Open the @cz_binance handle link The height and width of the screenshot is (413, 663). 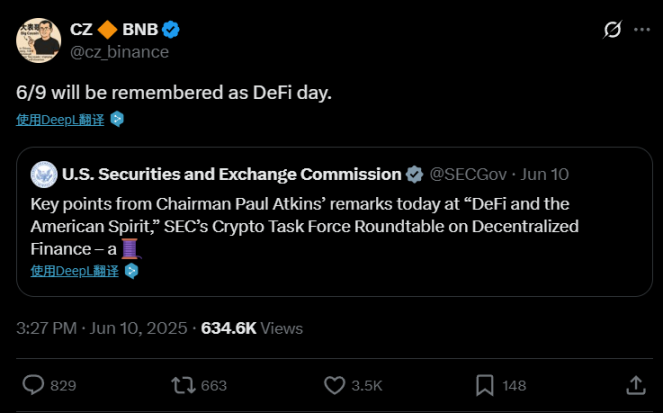click(119, 51)
